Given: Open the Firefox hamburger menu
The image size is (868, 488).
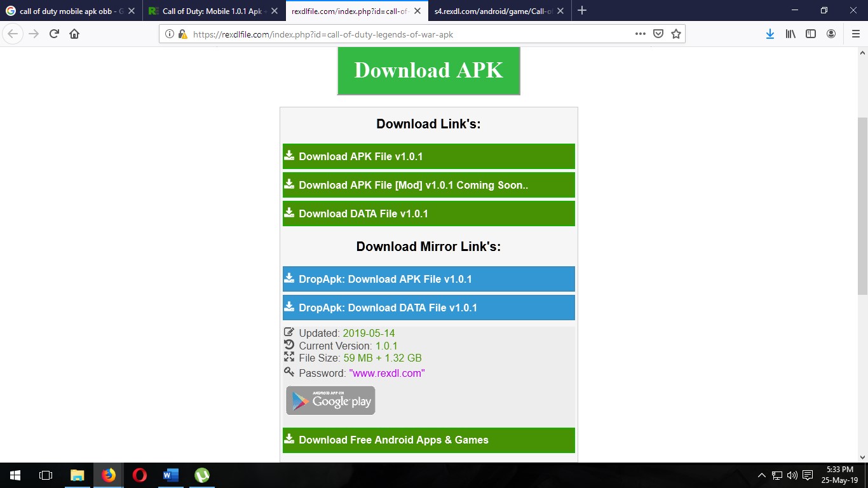Looking at the screenshot, I should click(x=855, y=34).
